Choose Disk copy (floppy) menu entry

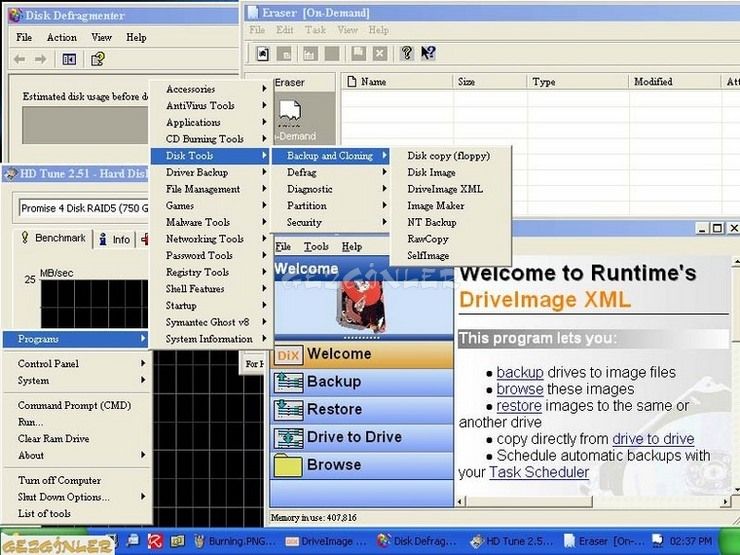coord(449,156)
